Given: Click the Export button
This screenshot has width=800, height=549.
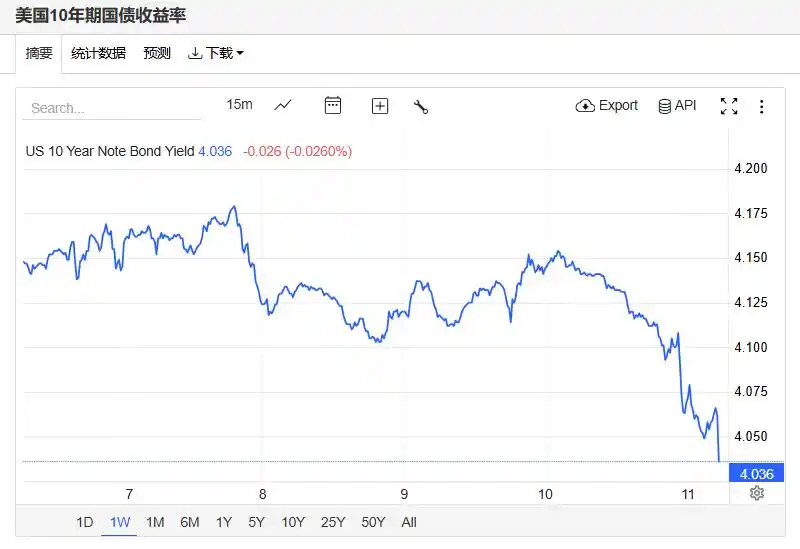Looking at the screenshot, I should [607, 105].
